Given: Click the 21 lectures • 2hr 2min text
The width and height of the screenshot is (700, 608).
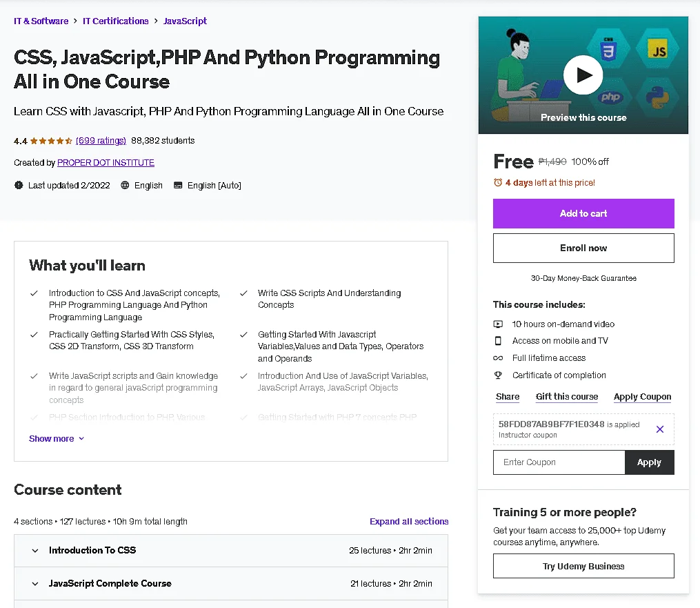Looking at the screenshot, I should tap(391, 583).
